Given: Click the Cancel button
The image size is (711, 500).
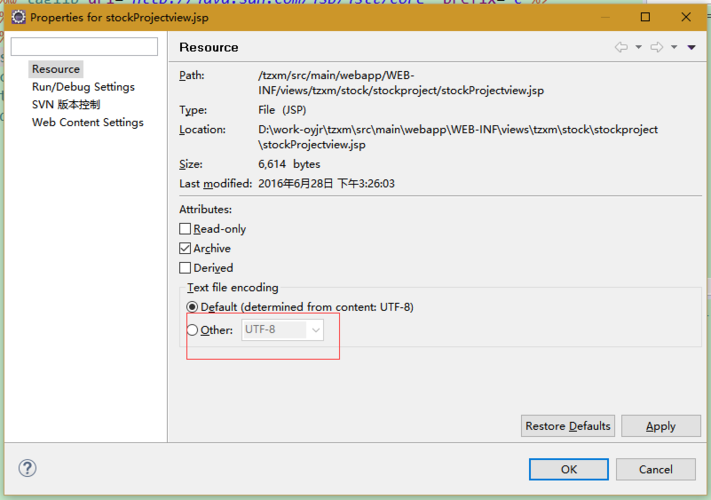Looking at the screenshot, I should coord(656,469).
